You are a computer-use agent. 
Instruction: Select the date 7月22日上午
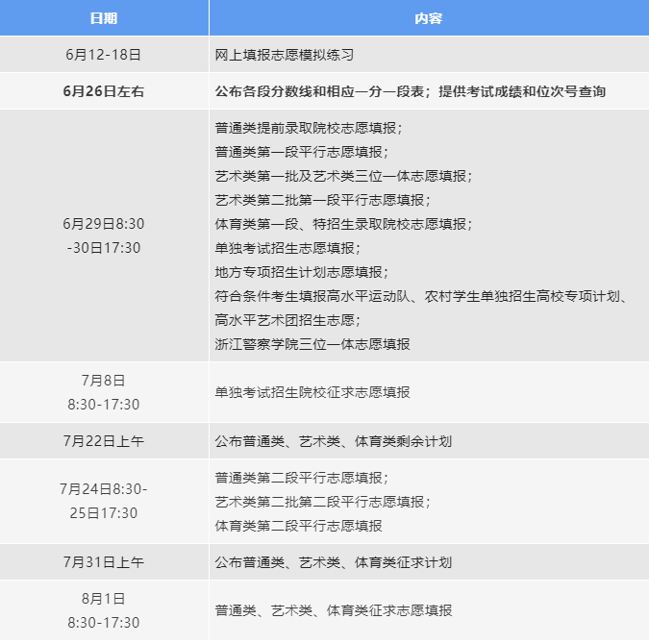pos(104,441)
